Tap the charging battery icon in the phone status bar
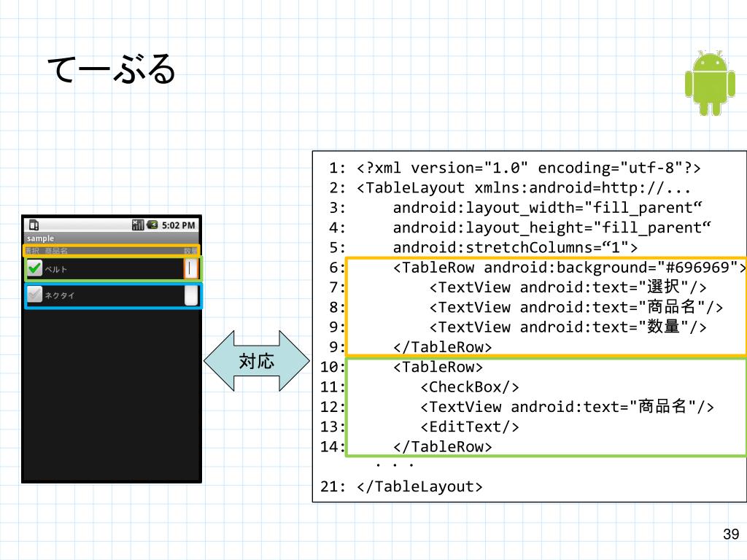 pyautogui.click(x=152, y=225)
